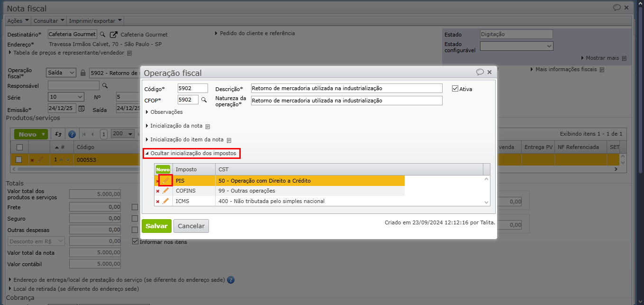Open the Ações menu
Image resolution: width=644 pixels, height=305 pixels.
(18, 21)
